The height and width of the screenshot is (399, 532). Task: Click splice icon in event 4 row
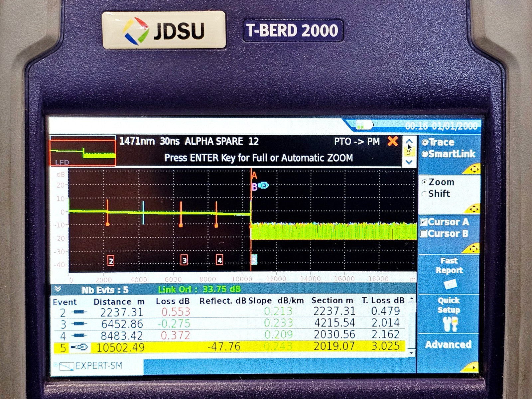pyautogui.click(x=79, y=335)
